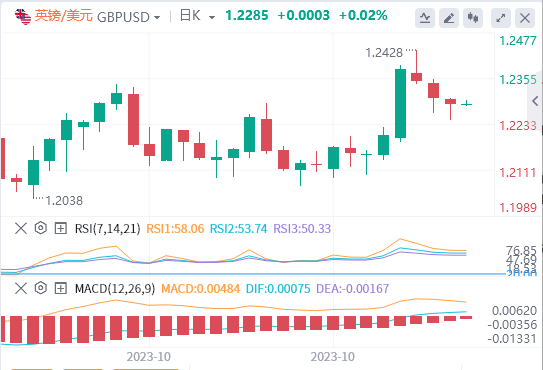Activate the pencil drawing tool

(x=449, y=17)
